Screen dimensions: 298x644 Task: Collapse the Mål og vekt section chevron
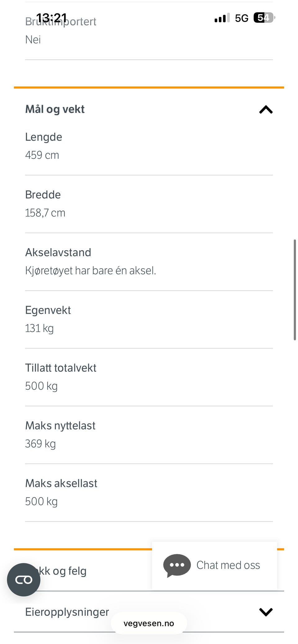click(x=266, y=109)
